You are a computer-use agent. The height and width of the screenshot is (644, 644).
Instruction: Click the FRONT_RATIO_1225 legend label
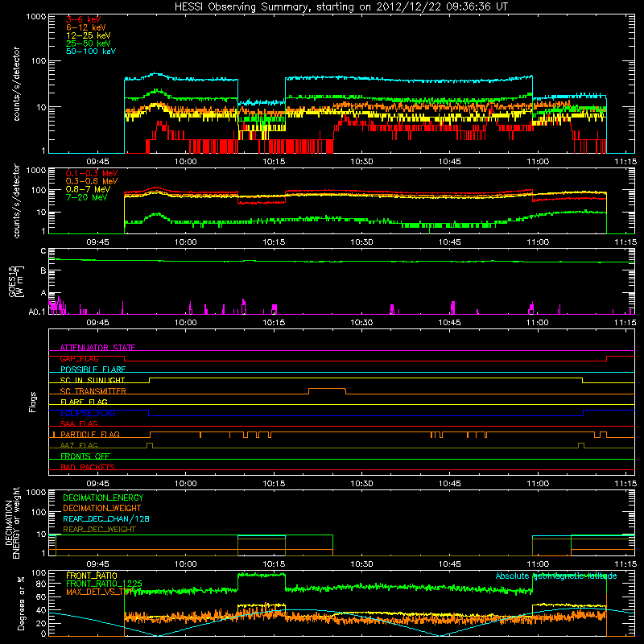tap(104, 584)
